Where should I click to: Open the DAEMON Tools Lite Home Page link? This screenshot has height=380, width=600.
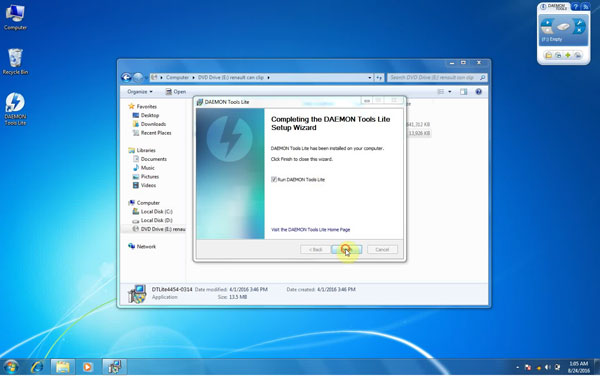310,230
